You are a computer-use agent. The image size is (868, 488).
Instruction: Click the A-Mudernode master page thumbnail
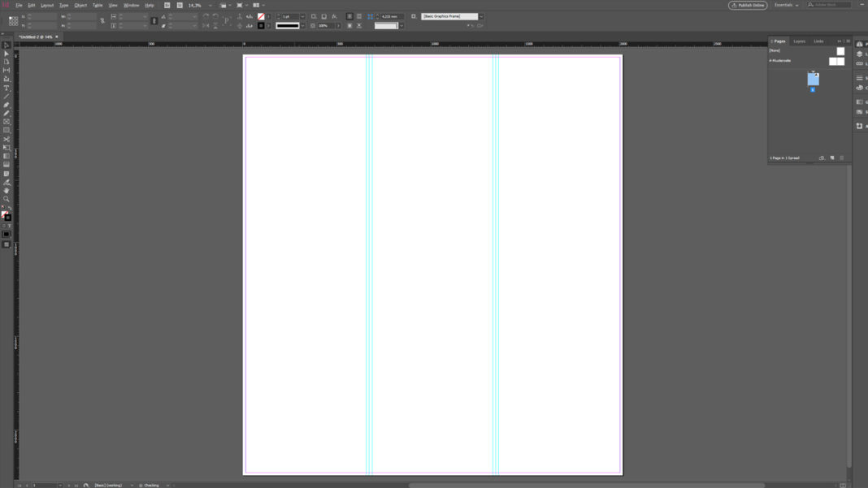point(836,61)
